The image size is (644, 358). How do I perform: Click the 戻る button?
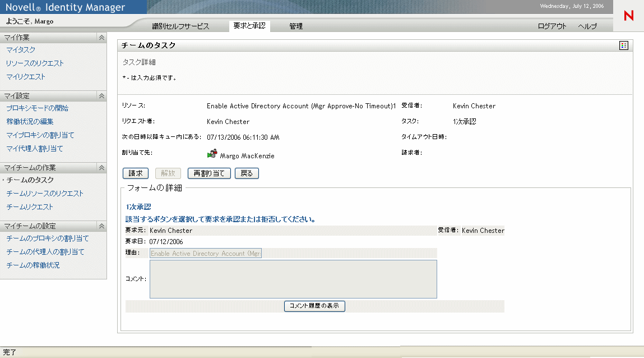247,173
